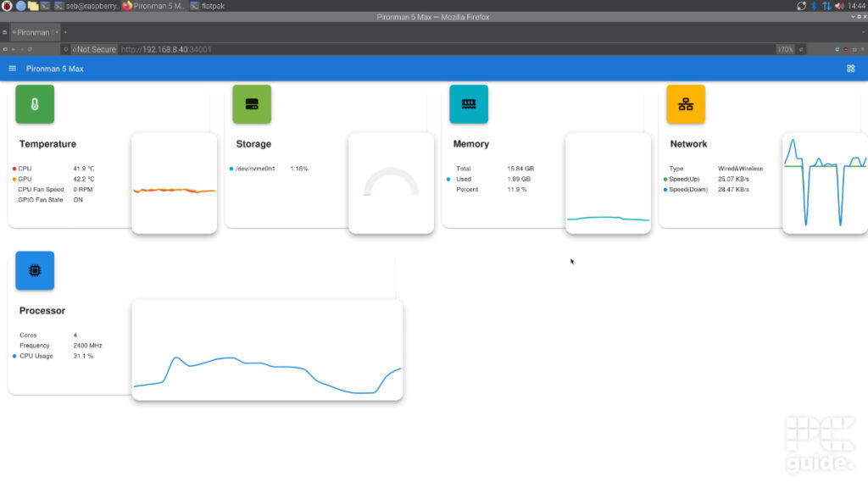Click the Processor card heading
This screenshot has height=488, width=868.
click(42, 310)
